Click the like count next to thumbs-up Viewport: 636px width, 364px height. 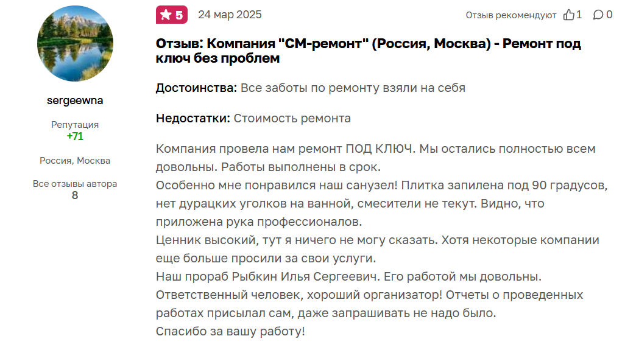[x=579, y=15]
